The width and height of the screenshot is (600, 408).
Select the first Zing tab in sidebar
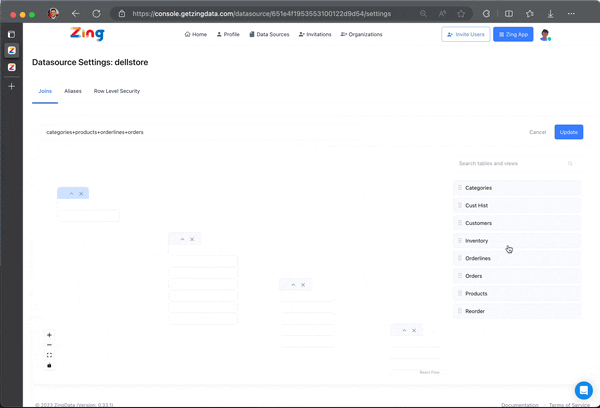tap(11, 51)
